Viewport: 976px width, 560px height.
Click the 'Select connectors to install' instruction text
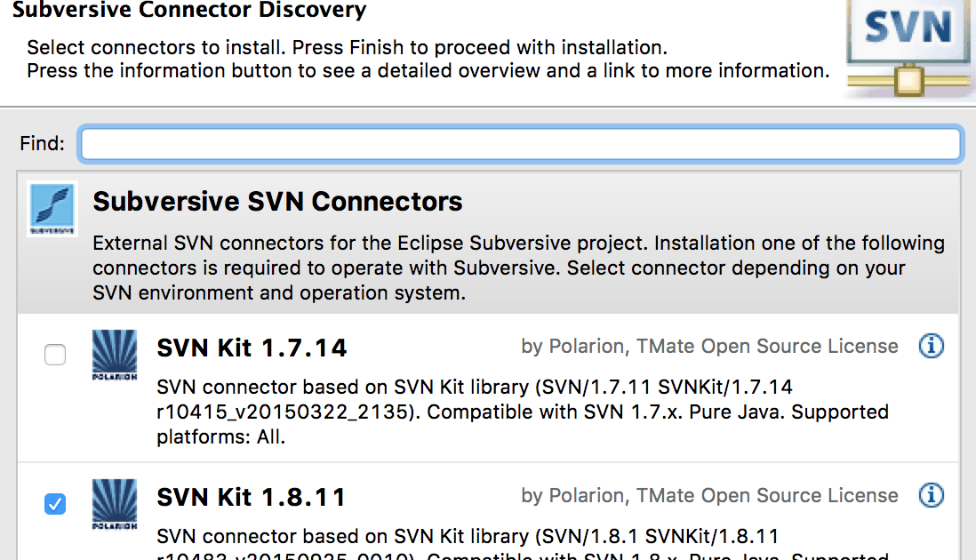point(348,47)
